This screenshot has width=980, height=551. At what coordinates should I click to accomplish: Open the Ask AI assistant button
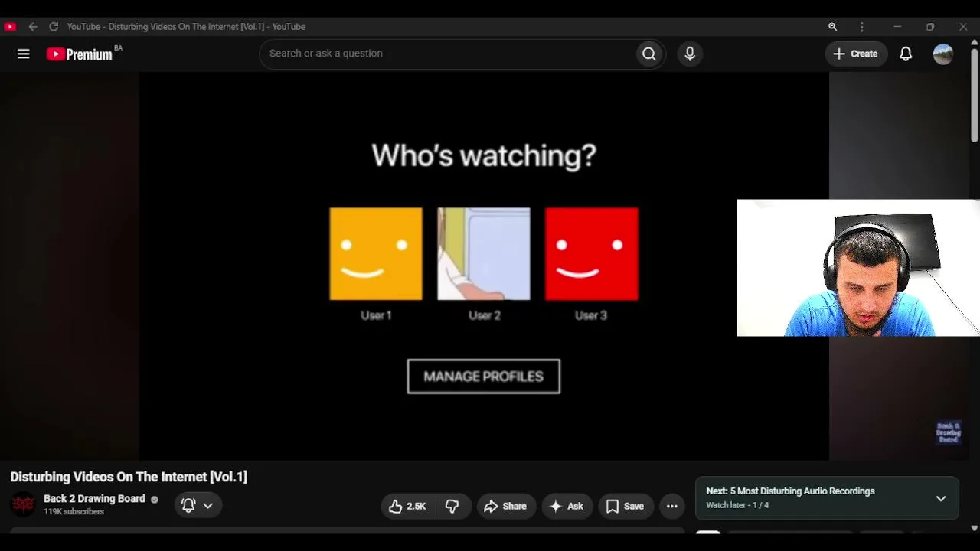[567, 506]
